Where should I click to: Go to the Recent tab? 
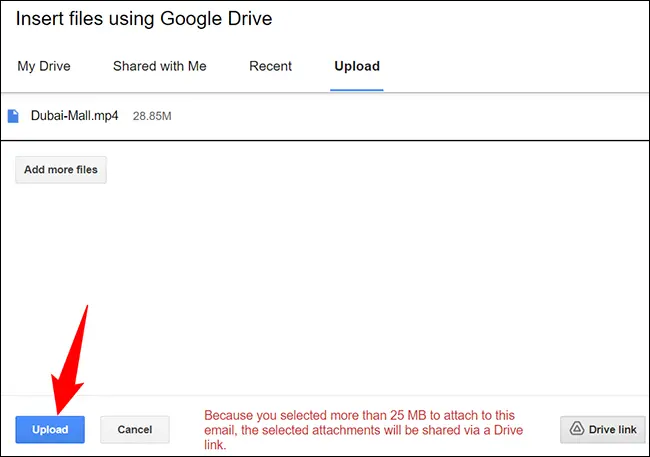[270, 66]
